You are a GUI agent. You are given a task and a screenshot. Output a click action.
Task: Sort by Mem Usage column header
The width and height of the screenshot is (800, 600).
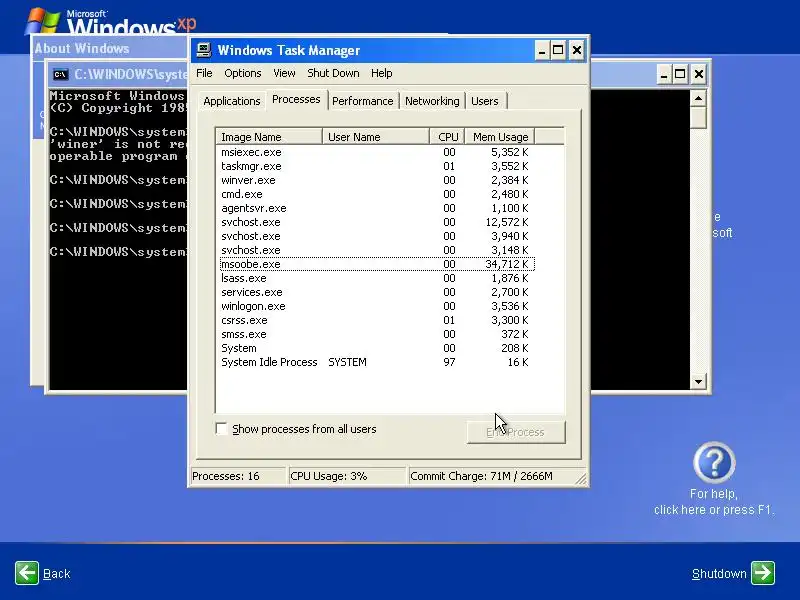click(x=500, y=137)
